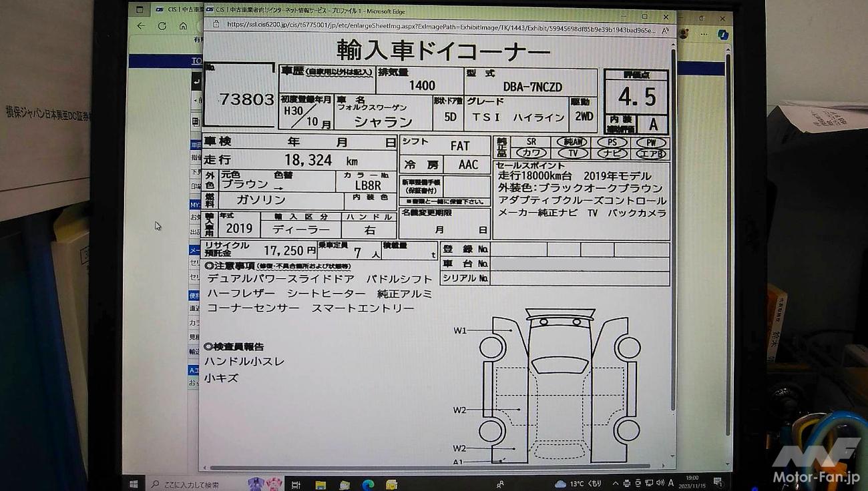
Task: Open the Copilot icon in Edge toolbar
Action: 722,33
